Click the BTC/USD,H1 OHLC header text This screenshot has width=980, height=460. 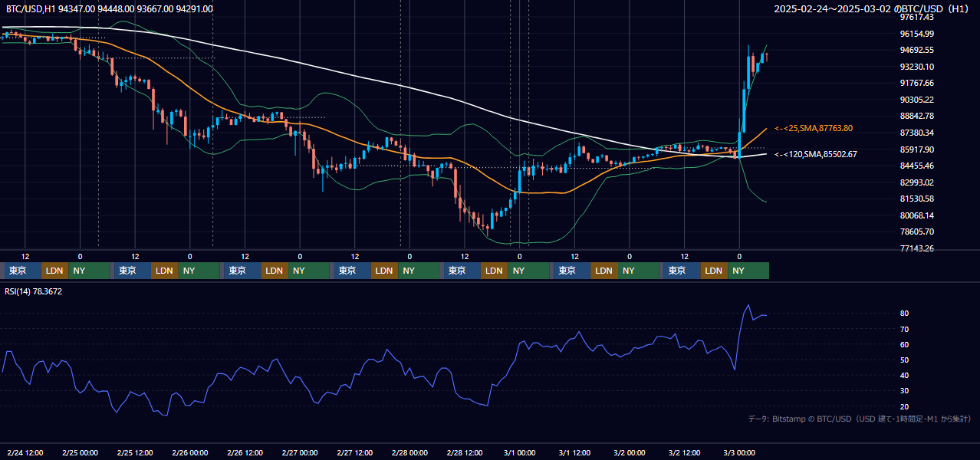tap(110, 8)
